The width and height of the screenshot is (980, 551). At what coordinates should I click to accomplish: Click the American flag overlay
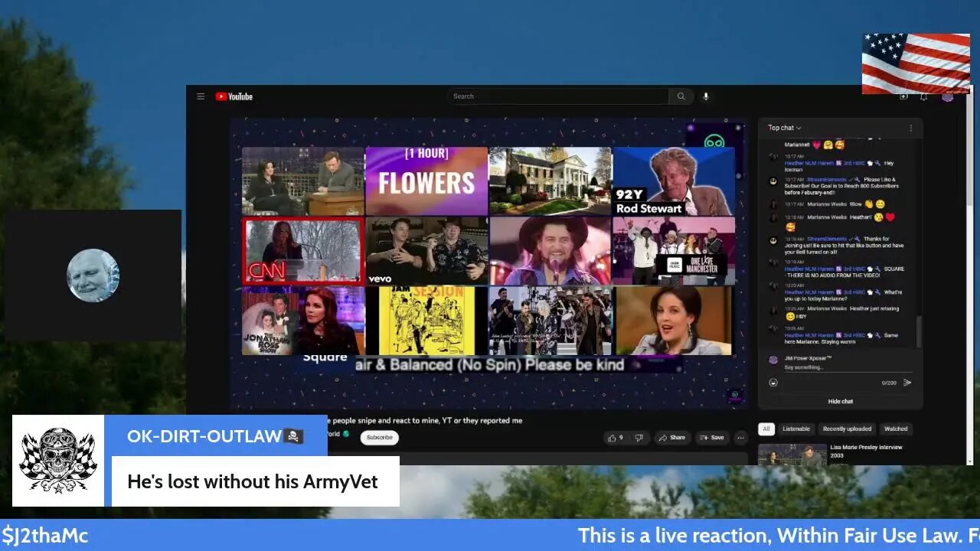[916, 64]
